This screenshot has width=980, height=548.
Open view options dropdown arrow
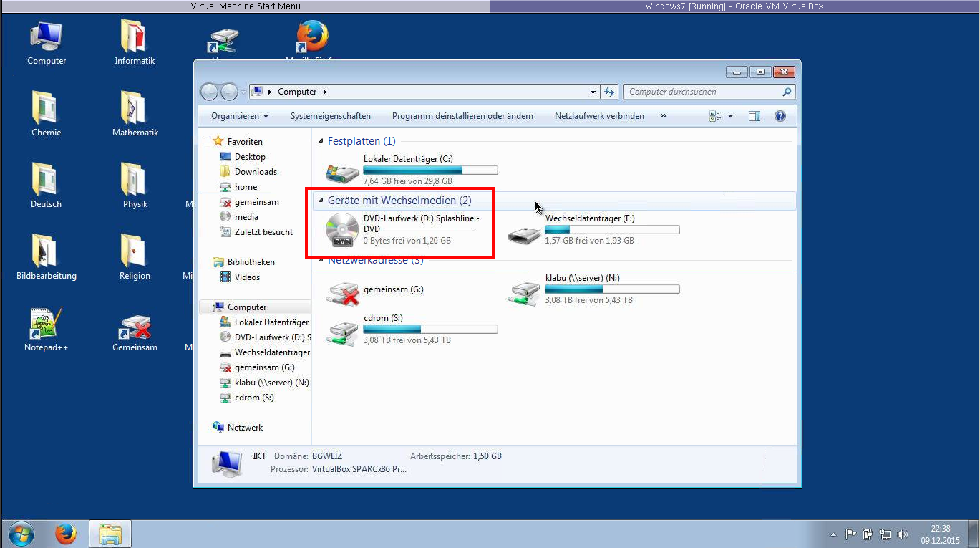point(730,116)
